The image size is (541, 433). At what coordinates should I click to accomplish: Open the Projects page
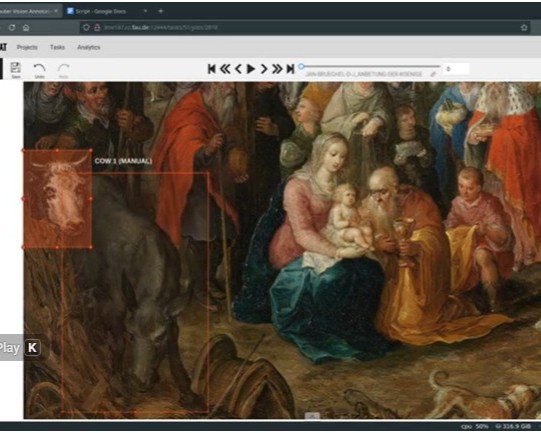pyautogui.click(x=27, y=47)
